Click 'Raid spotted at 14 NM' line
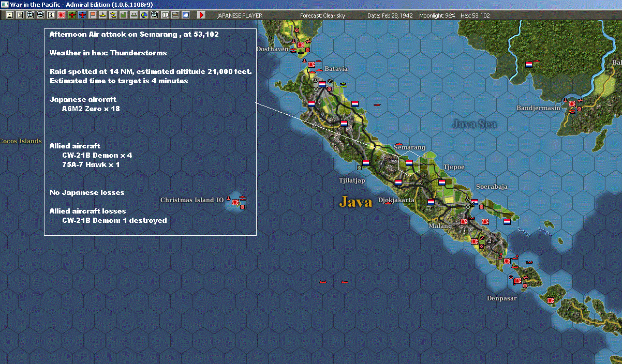This screenshot has width=622, height=364. (x=151, y=71)
